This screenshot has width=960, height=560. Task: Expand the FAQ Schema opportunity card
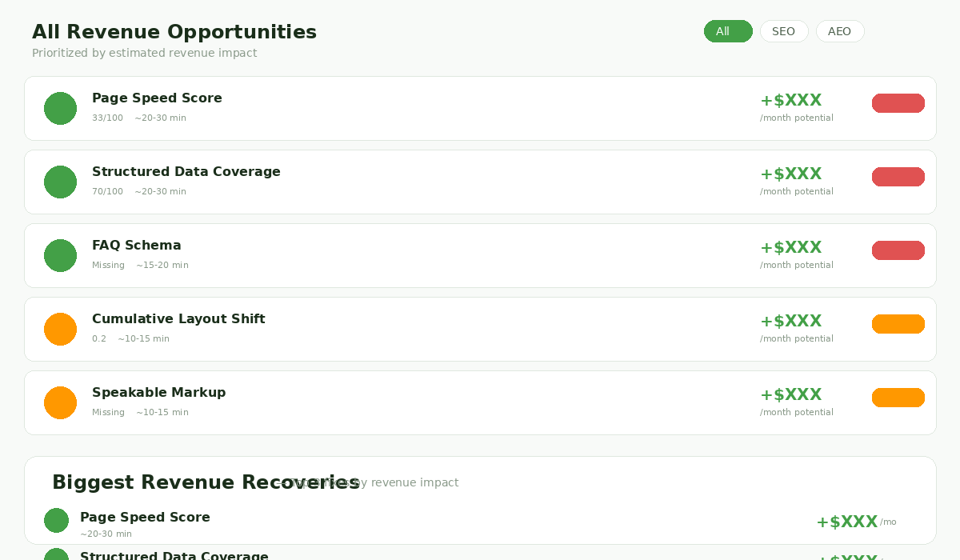pyautogui.click(x=480, y=255)
